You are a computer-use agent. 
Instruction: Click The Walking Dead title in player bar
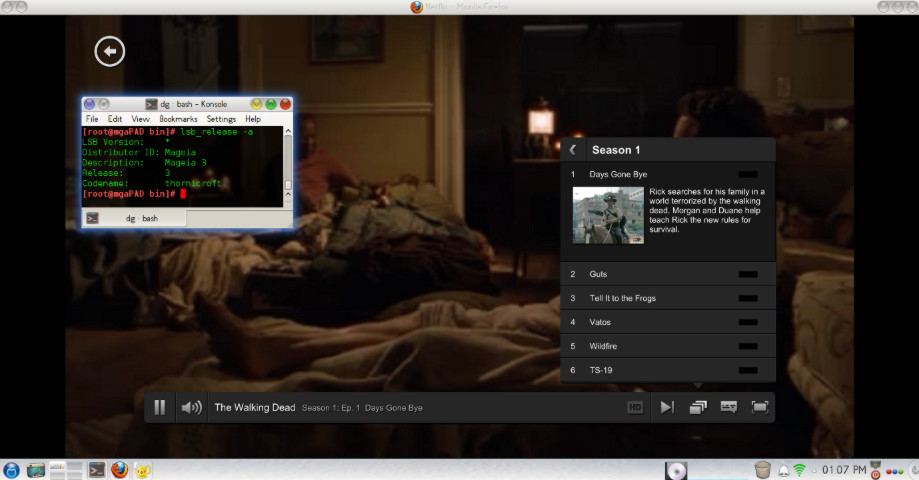(255, 407)
